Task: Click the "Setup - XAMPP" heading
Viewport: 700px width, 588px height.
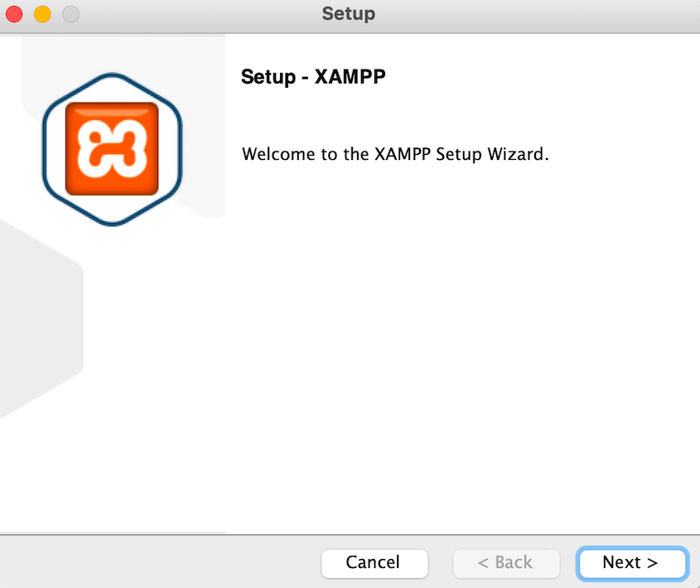Action: [x=313, y=76]
